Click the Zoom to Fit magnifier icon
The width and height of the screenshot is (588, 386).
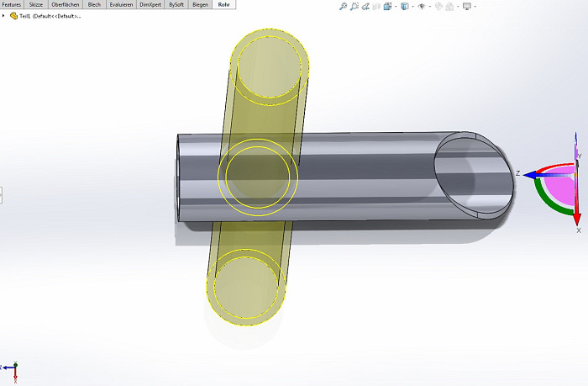pos(343,7)
